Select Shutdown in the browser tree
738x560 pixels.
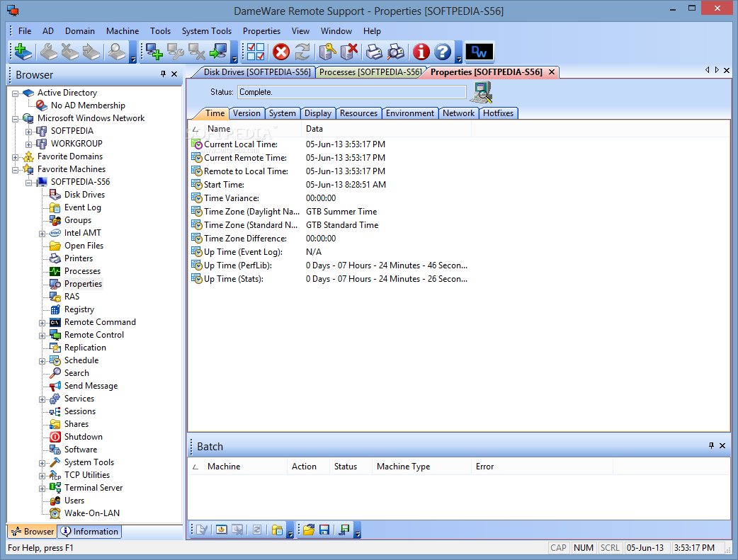84,437
